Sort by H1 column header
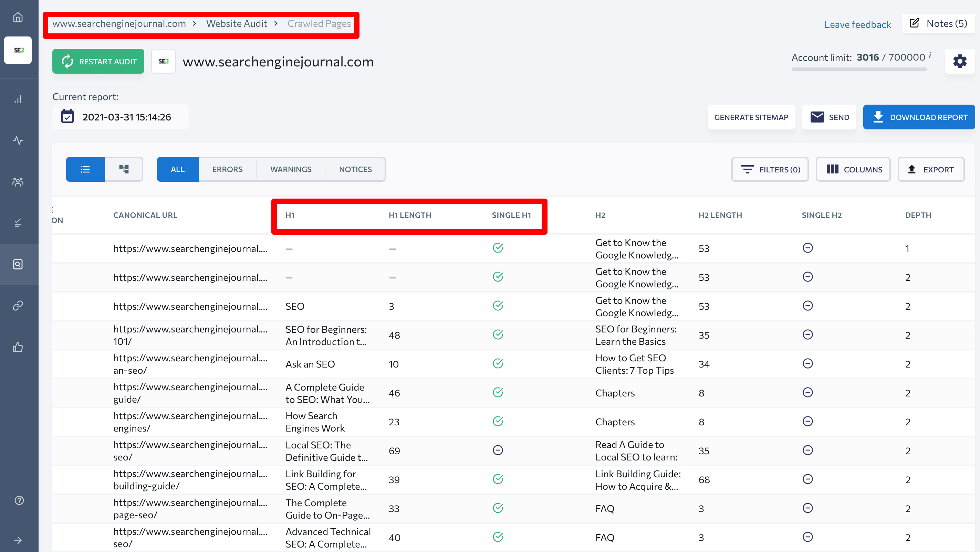The width and height of the screenshot is (980, 552). tap(290, 215)
